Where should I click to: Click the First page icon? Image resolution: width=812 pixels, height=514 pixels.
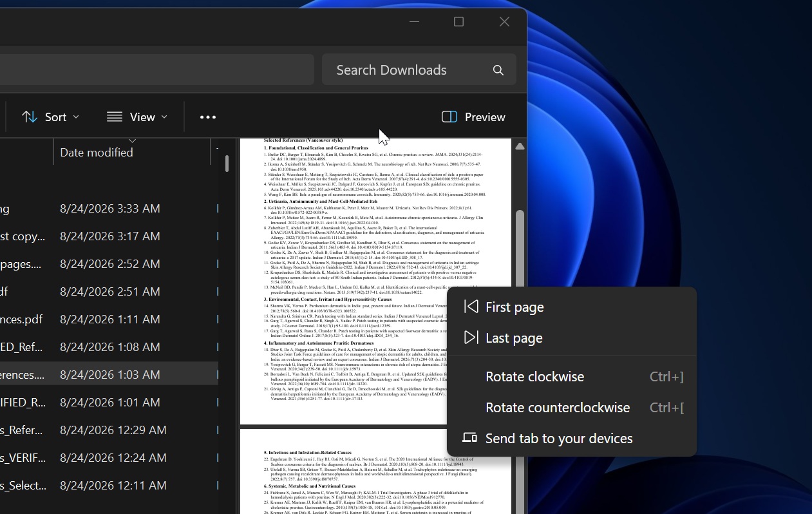coord(471,307)
